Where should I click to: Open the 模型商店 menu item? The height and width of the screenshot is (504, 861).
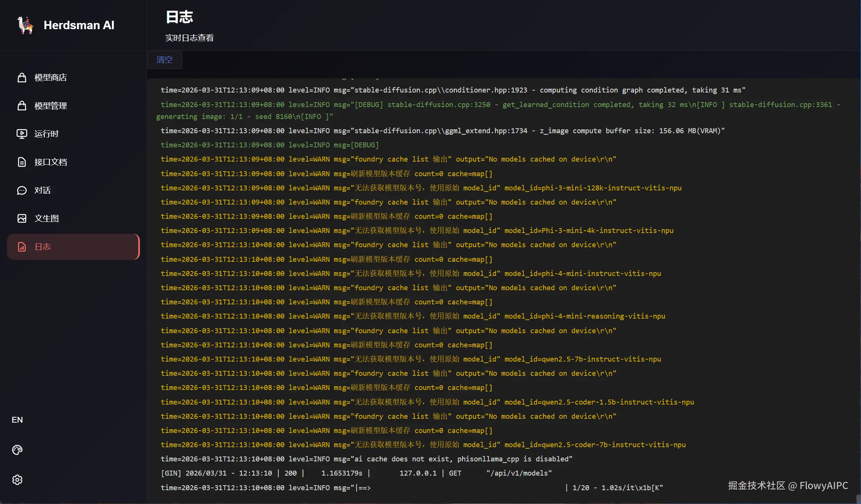click(51, 78)
